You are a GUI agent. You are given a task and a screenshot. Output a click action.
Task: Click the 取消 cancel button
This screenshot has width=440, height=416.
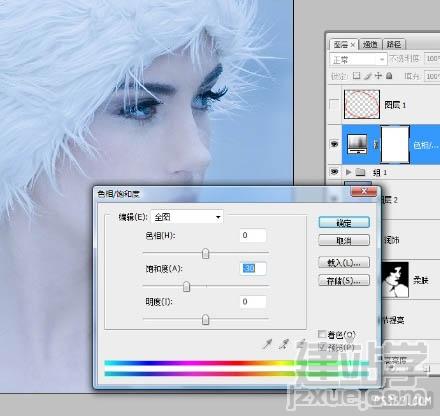[x=344, y=240]
